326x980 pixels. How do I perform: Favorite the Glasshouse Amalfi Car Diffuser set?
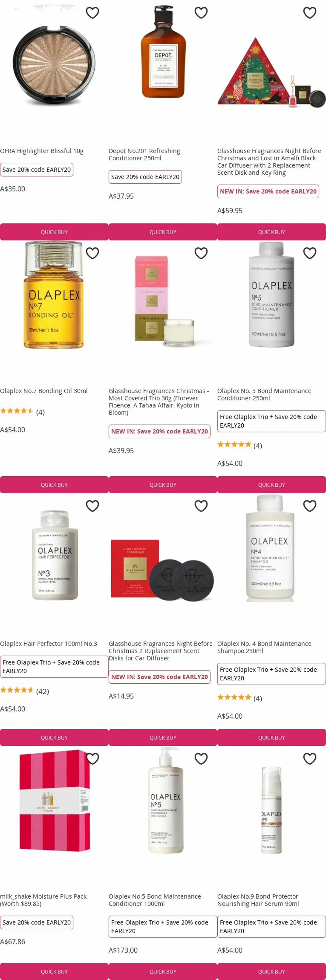point(310,13)
